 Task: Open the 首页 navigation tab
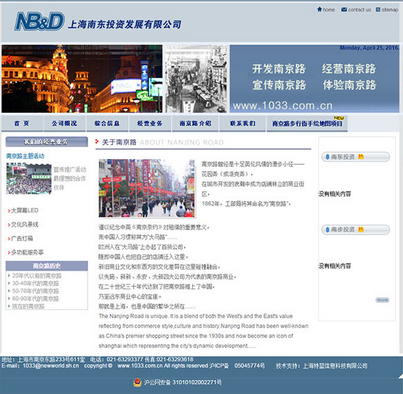[22, 123]
